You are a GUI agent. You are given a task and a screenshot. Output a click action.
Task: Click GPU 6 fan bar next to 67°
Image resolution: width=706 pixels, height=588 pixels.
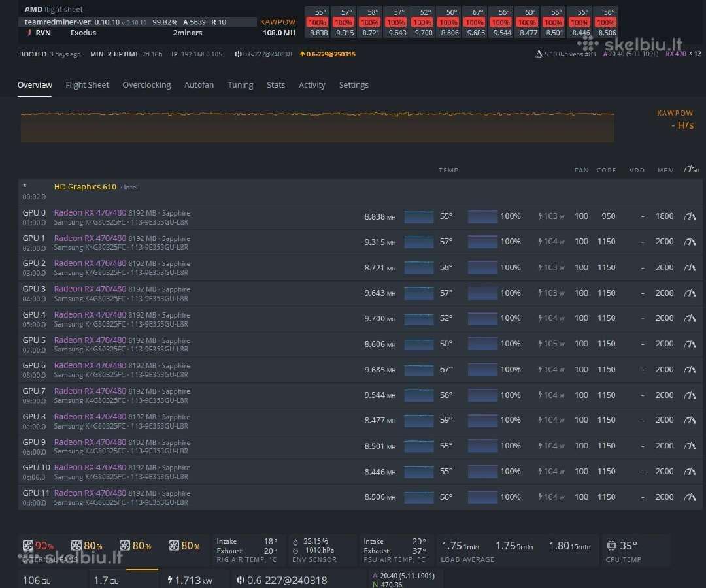click(x=482, y=370)
